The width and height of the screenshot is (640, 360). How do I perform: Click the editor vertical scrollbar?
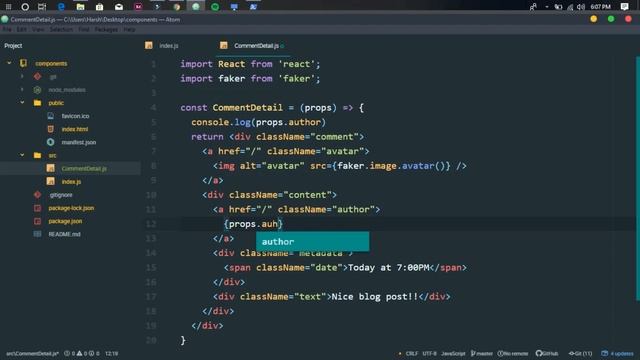pos(638,180)
